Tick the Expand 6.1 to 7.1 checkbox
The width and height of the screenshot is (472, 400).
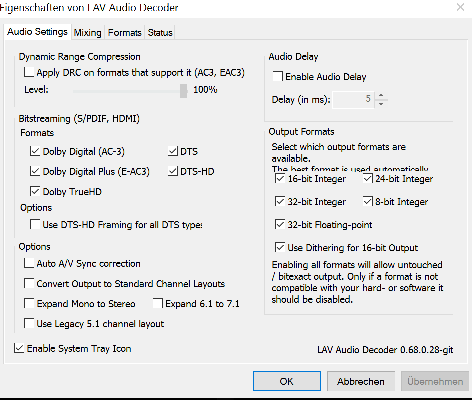click(158, 303)
